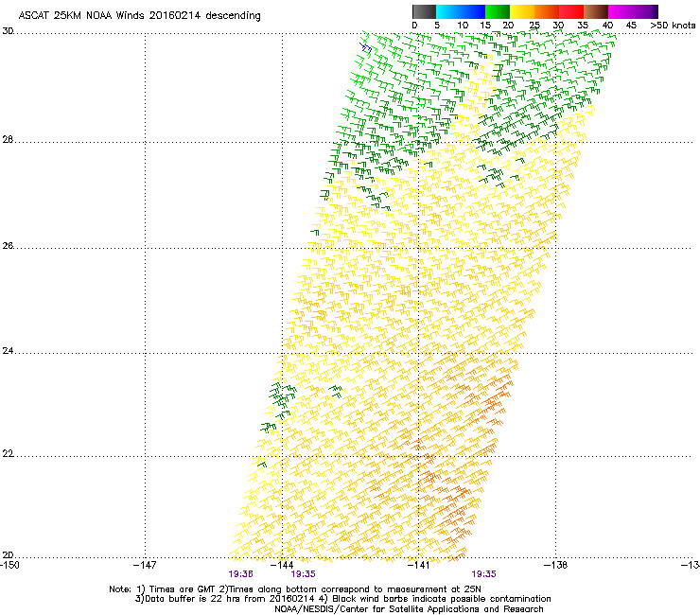Click the cyan-to-blue 5-15 knots color segment
This screenshot has width=700, height=615.
(460, 11)
